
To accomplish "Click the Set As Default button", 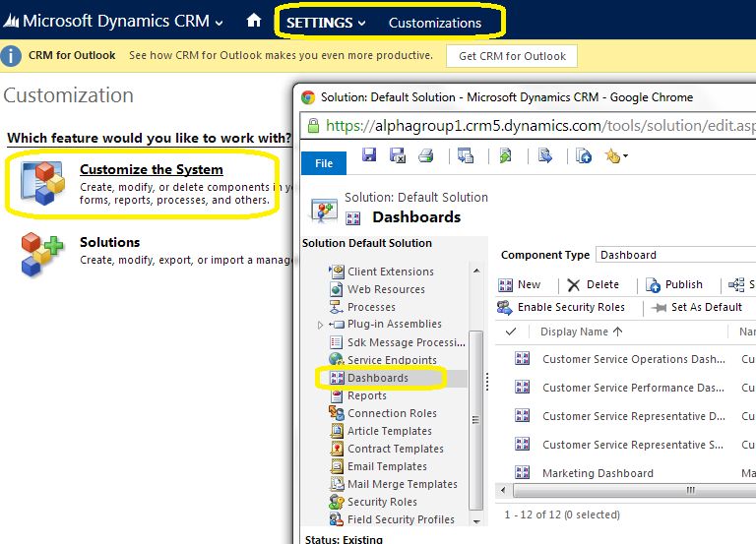I will (696, 307).
